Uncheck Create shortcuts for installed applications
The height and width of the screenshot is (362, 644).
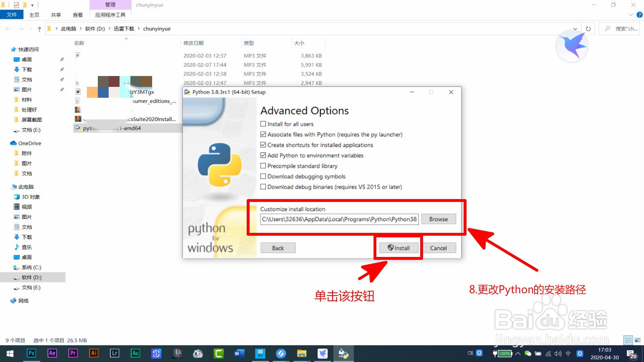click(263, 145)
